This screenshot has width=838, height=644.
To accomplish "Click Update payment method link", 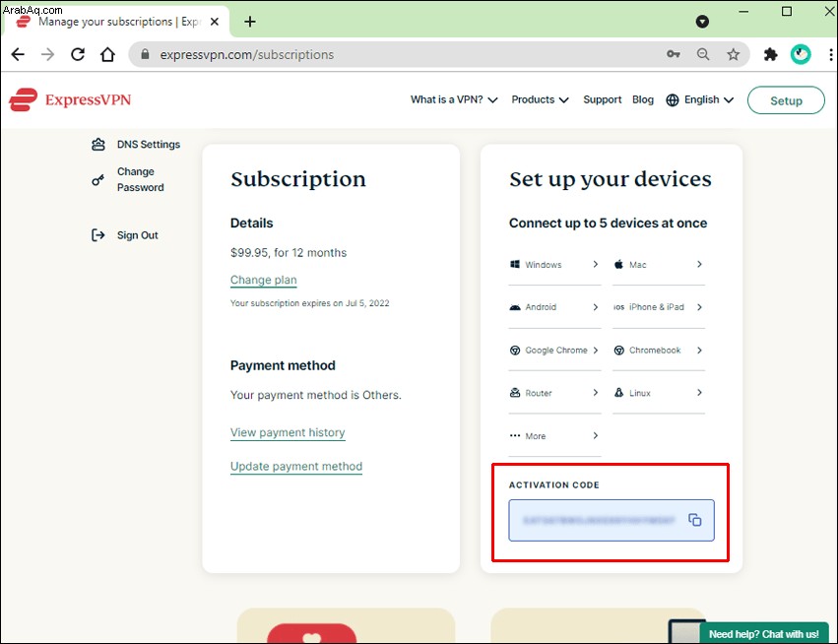I will 296,466.
